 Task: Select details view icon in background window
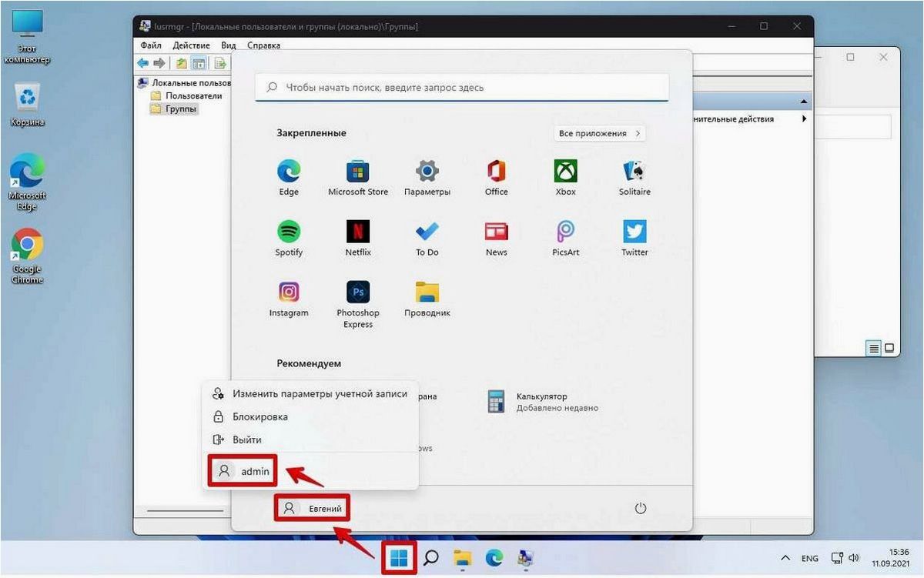pyautogui.click(x=874, y=349)
